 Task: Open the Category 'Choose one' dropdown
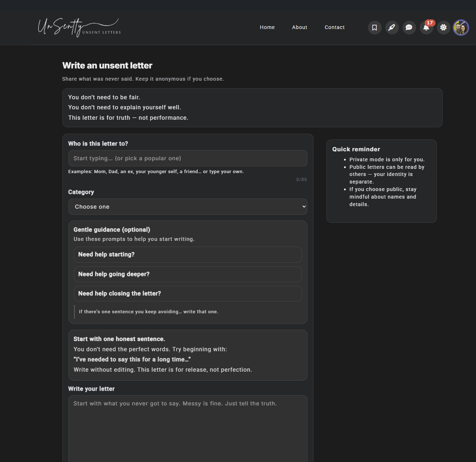click(x=188, y=207)
